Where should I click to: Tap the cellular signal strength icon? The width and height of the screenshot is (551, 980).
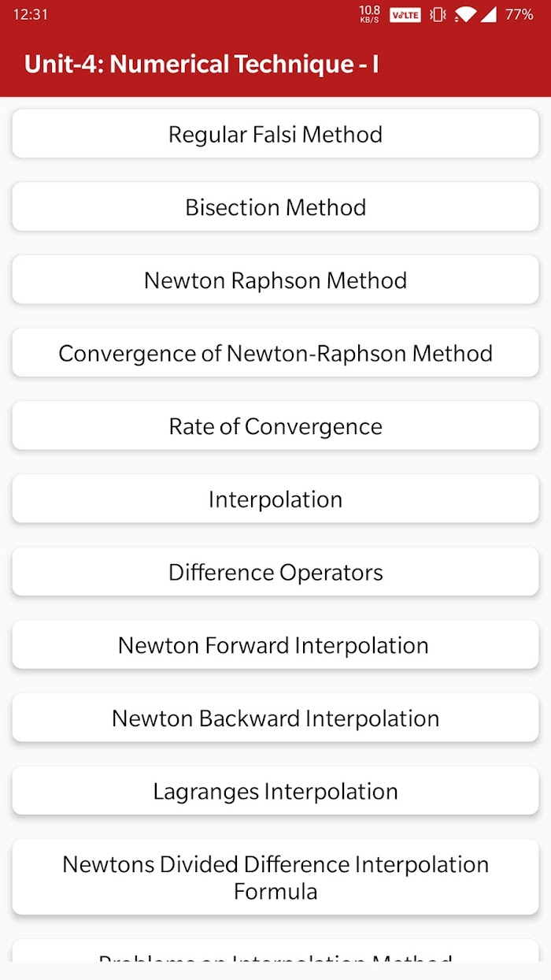[x=489, y=14]
